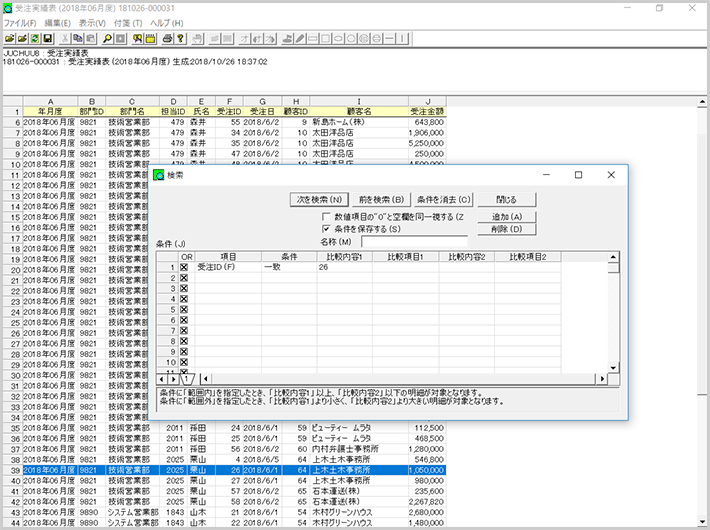Click the question mark help toolbar icon

[181, 38]
